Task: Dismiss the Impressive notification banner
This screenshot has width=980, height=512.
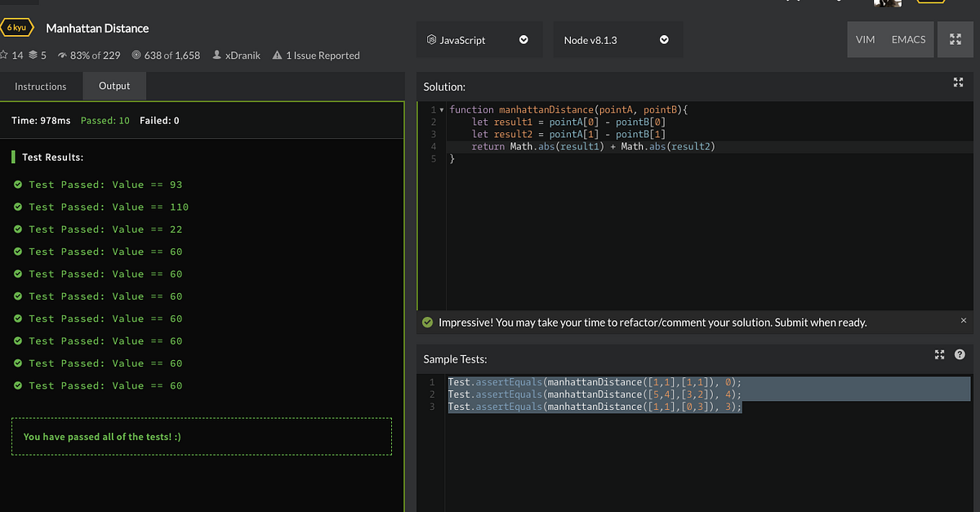Action: 963,321
